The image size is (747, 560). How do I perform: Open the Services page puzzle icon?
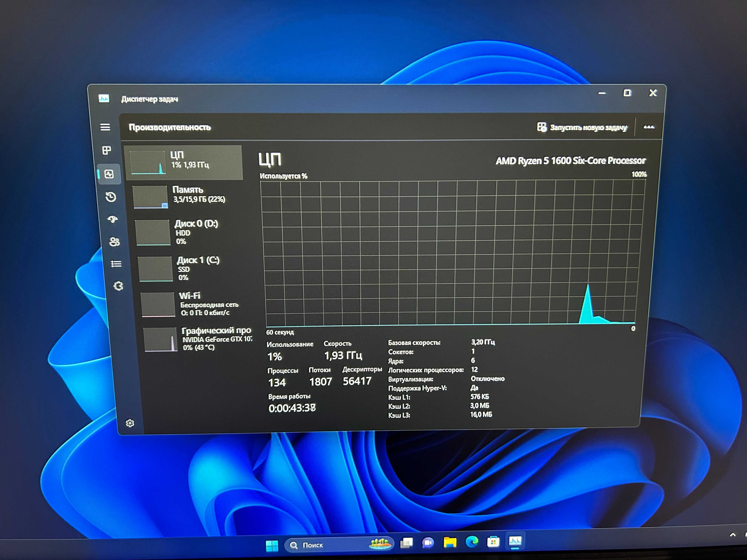click(118, 286)
